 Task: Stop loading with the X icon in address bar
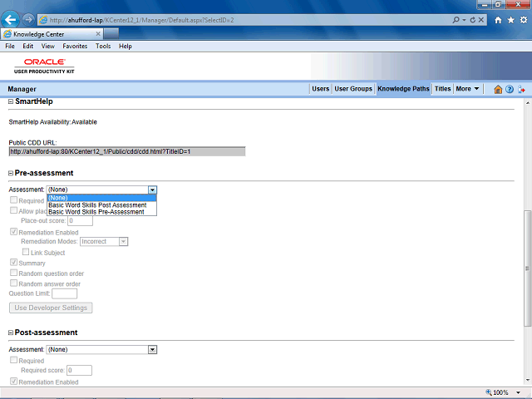click(481, 20)
